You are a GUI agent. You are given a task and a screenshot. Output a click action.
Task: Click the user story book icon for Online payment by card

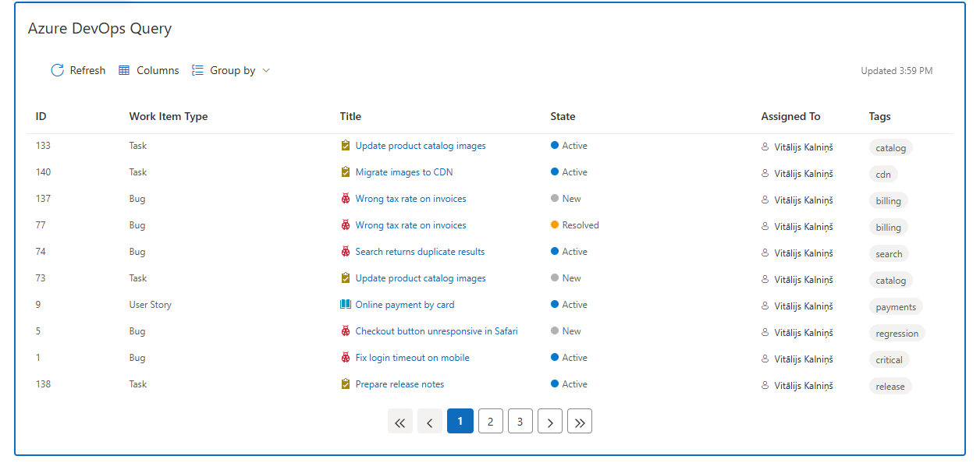pos(346,305)
